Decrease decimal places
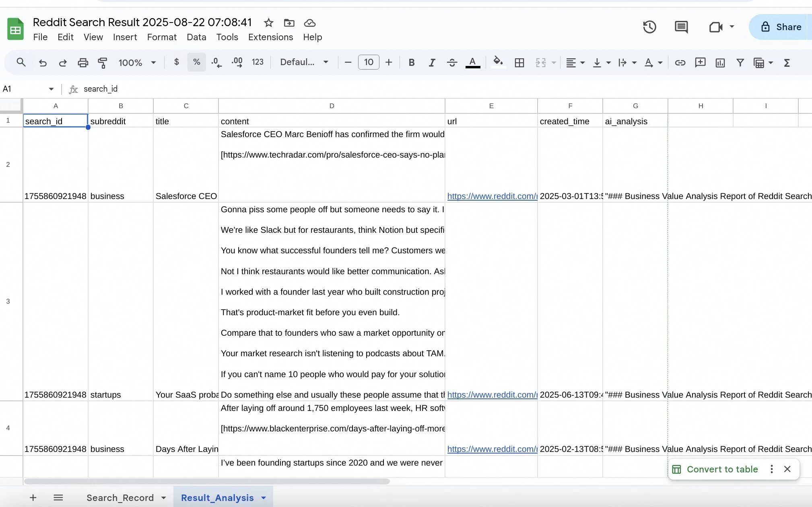Screen dimensions: 812x507 [216, 62]
